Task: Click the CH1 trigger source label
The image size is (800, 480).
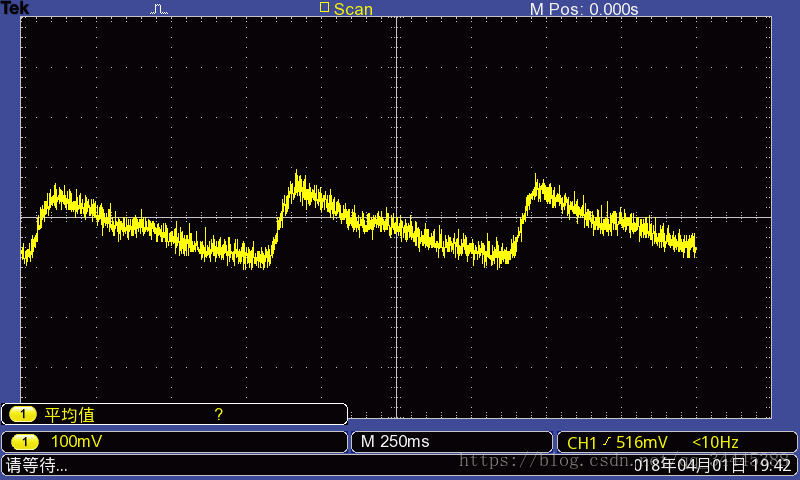Action: click(x=582, y=443)
